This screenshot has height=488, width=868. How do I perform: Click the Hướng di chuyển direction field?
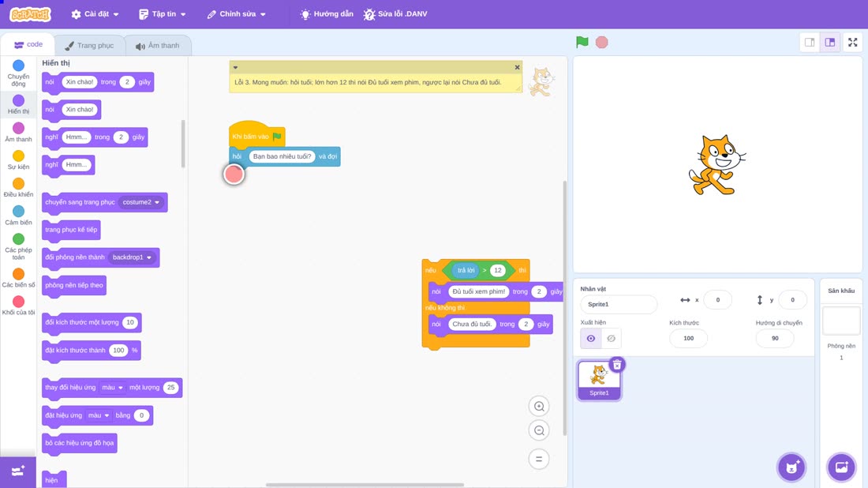(x=774, y=339)
